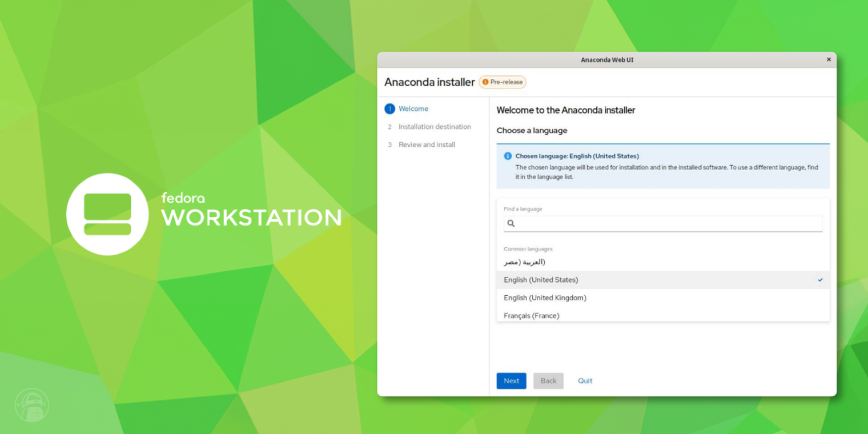
Task: Click the step 3 numbered indicator
Action: click(x=391, y=144)
